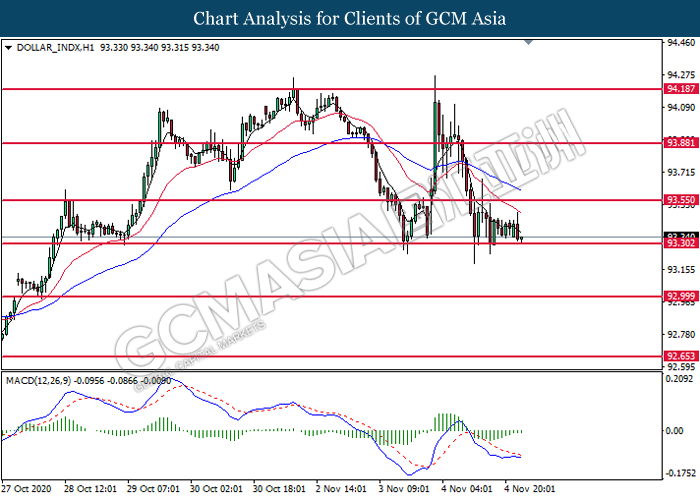Click the 27 Oct 2020 date label
700x500 pixels.
26,489
